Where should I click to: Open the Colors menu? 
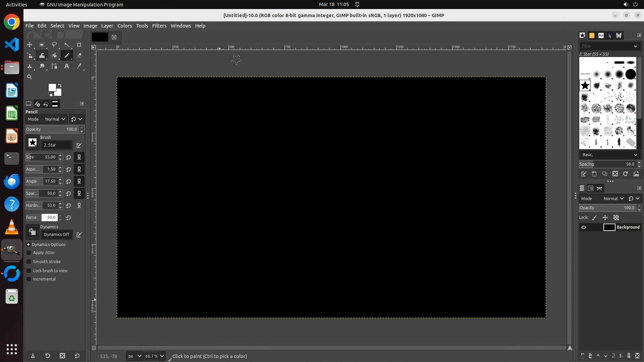(x=124, y=26)
